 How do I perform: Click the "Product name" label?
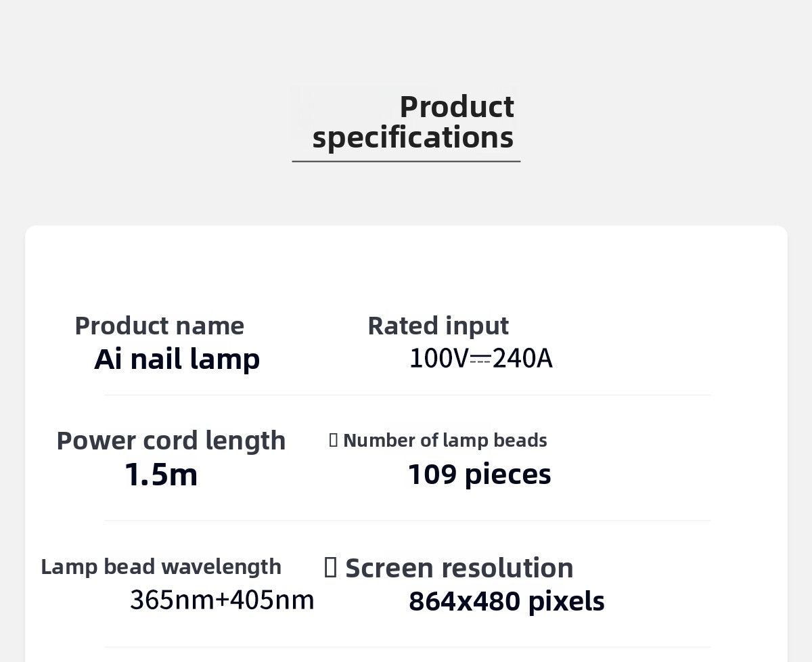[x=159, y=326]
